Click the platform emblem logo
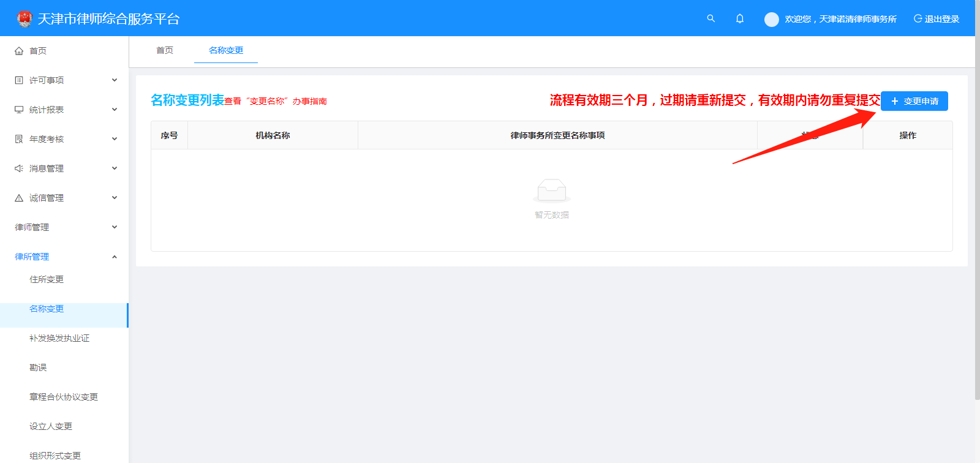Image resolution: width=980 pixels, height=463 pixels. click(24, 19)
